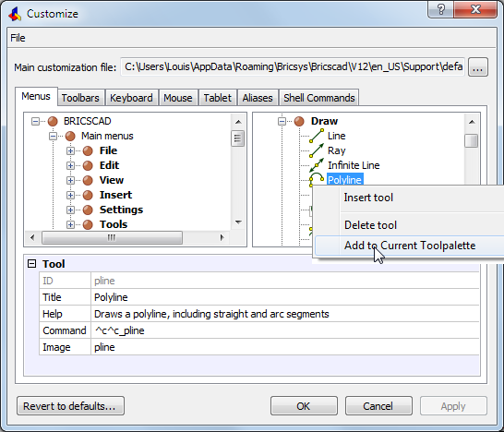Switch to the Keyboard tab
This screenshot has width=504, height=432.
pos(131,98)
